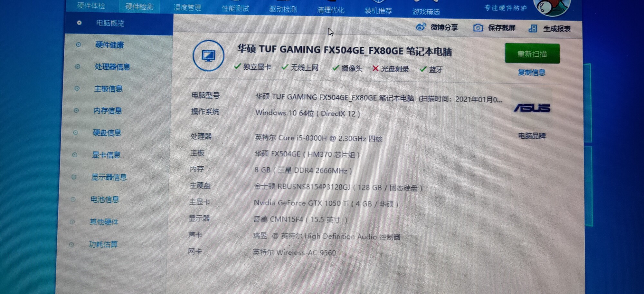Image resolution: width=644 pixels, height=294 pixels.
Task: Click the green 重新扫描 button
Action: tap(532, 54)
